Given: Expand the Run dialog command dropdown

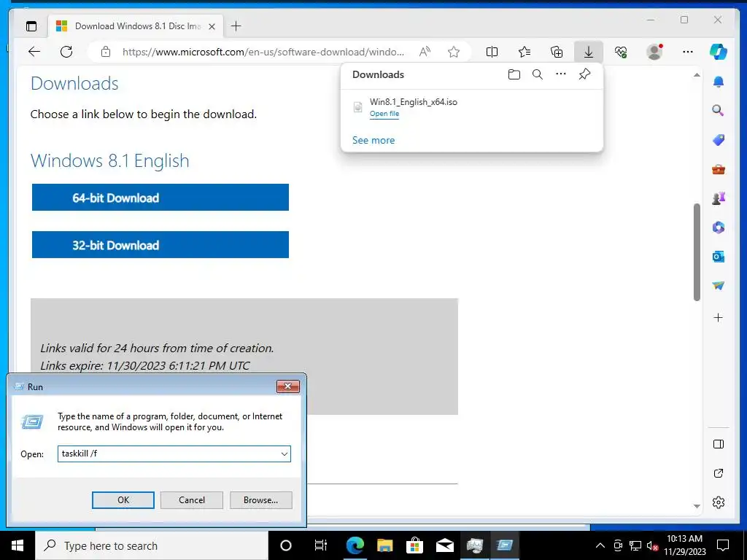Looking at the screenshot, I should (x=284, y=454).
